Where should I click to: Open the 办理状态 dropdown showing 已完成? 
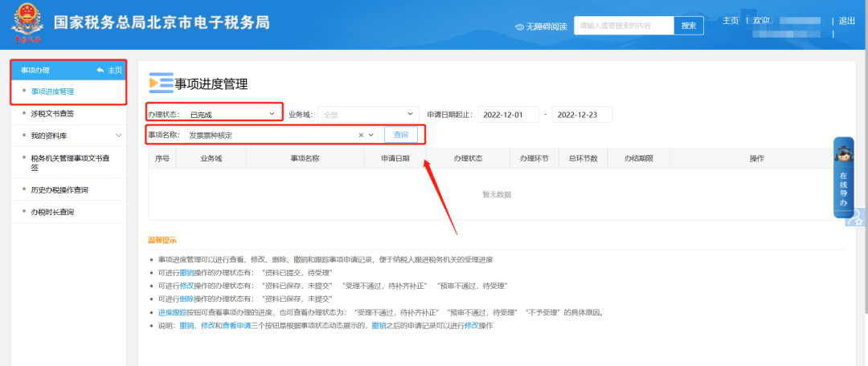pyautogui.click(x=233, y=115)
